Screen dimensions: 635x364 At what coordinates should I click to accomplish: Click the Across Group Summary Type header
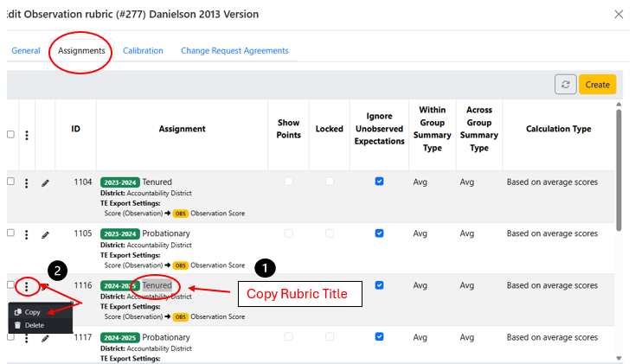pos(479,129)
